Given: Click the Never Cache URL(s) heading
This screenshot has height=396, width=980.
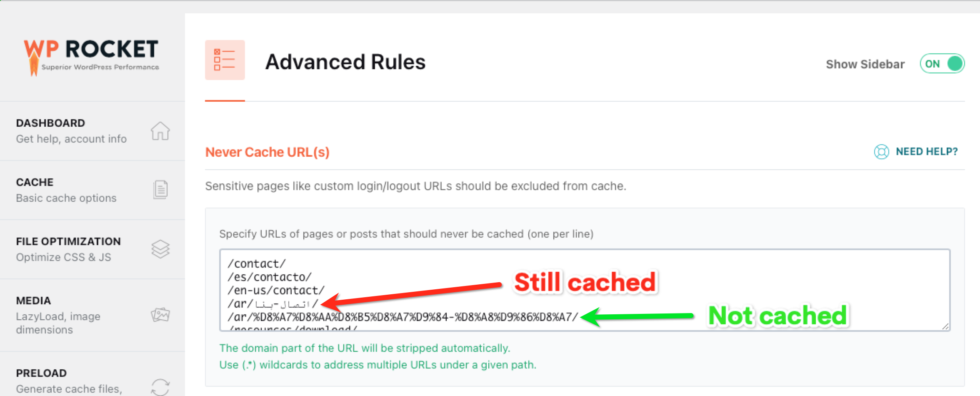Looking at the screenshot, I should tap(267, 152).
